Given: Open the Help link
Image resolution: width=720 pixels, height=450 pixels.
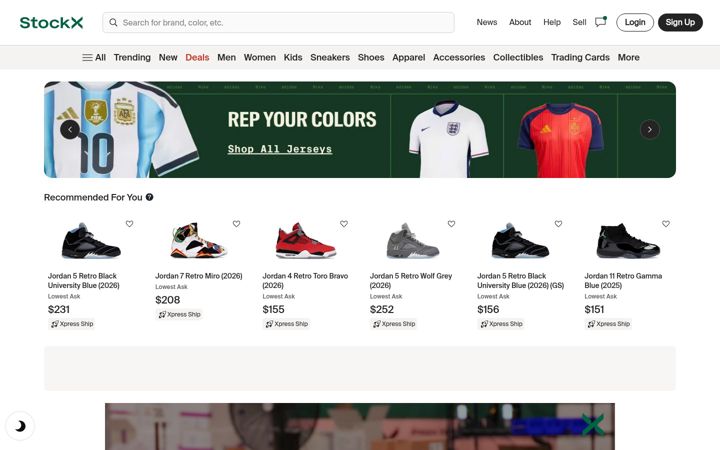Looking at the screenshot, I should pyautogui.click(x=552, y=22).
